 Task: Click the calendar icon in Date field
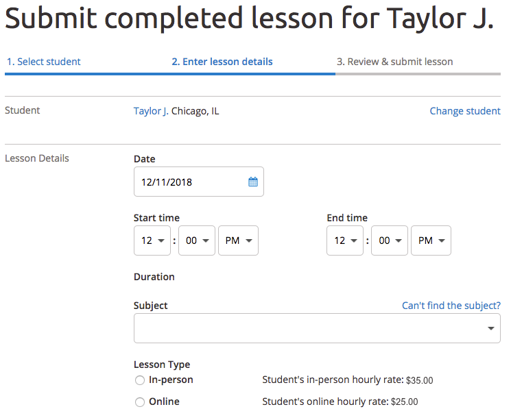pyautogui.click(x=252, y=182)
